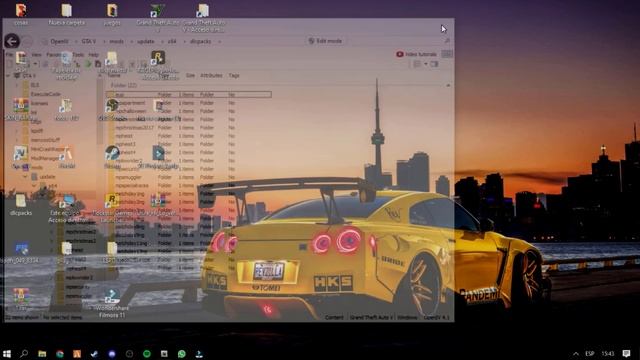Select the mpsmuggler folder row
Image resolution: width=640 pixels, height=360 pixels.
click(189, 177)
